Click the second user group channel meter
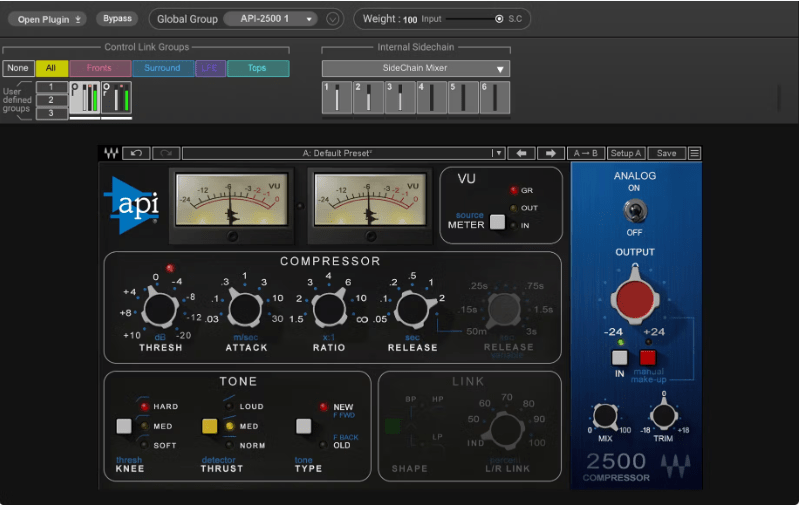799x510 pixels. [116, 97]
